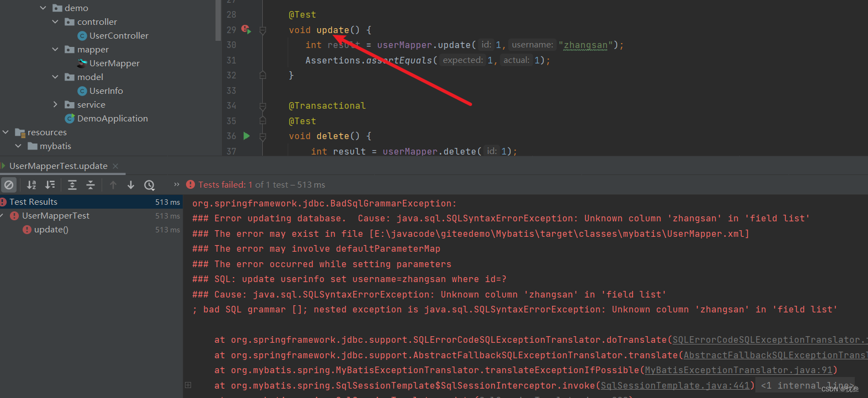Click the fold marker beside void update()

(x=263, y=30)
